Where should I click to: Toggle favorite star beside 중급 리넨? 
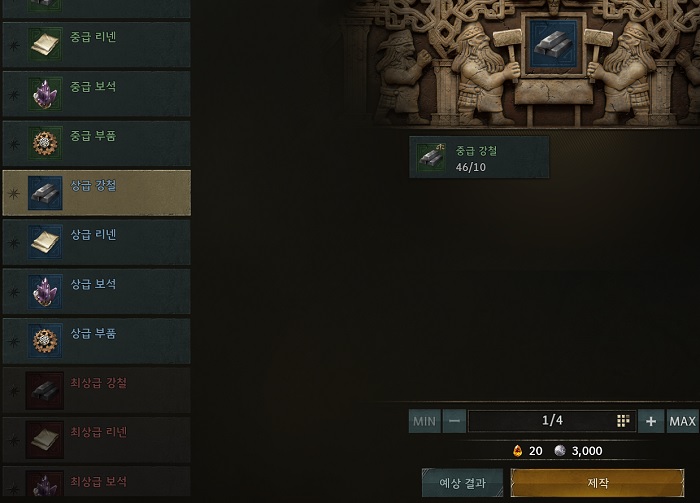click(14, 45)
